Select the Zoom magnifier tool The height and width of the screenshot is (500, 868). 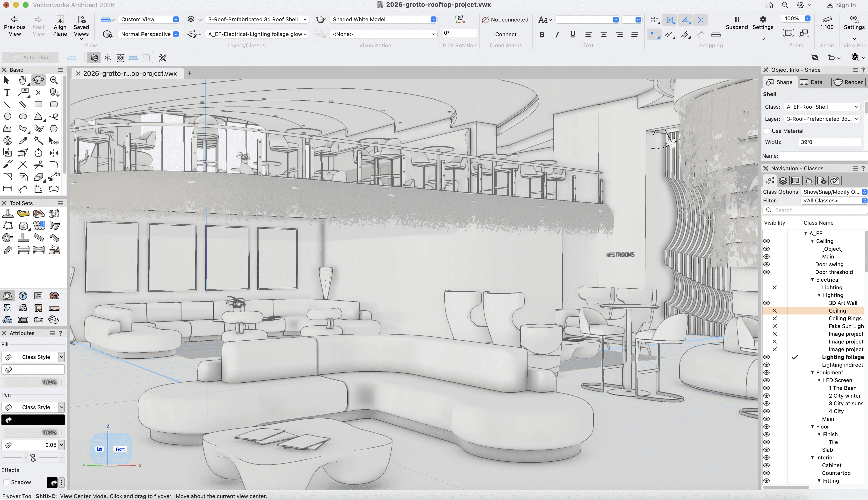54,80
